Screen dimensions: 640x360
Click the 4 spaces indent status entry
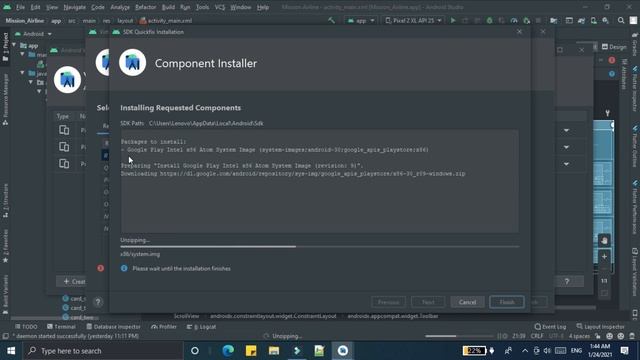[579, 336]
